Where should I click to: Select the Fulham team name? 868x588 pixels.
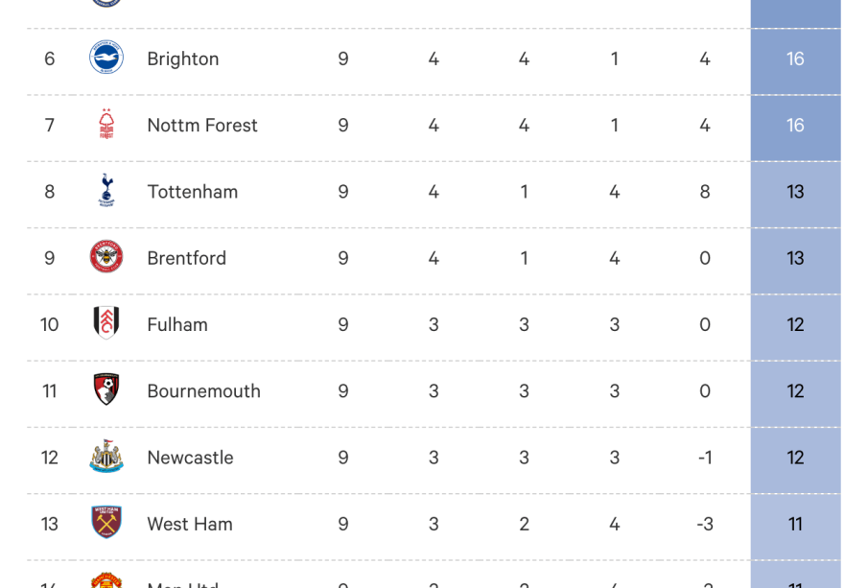[176, 324]
